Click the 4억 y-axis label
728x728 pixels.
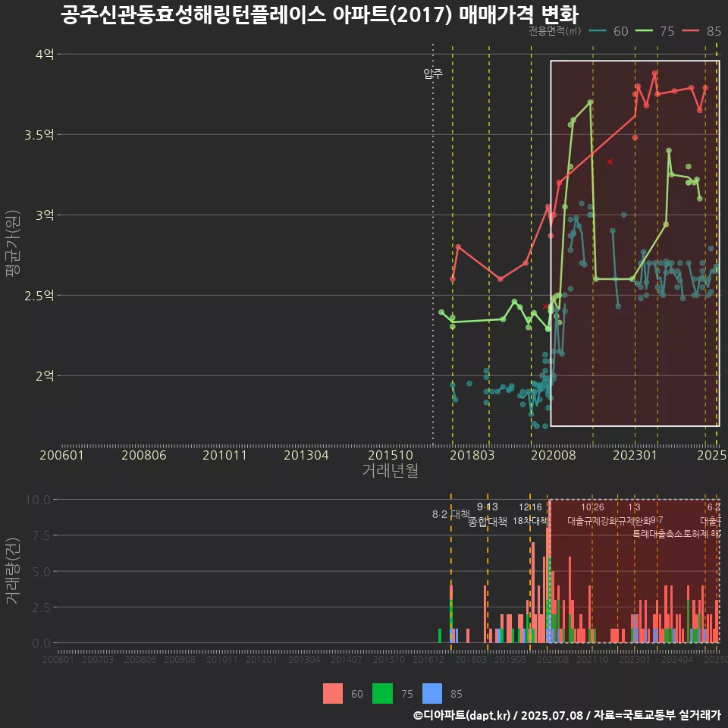pos(45,55)
